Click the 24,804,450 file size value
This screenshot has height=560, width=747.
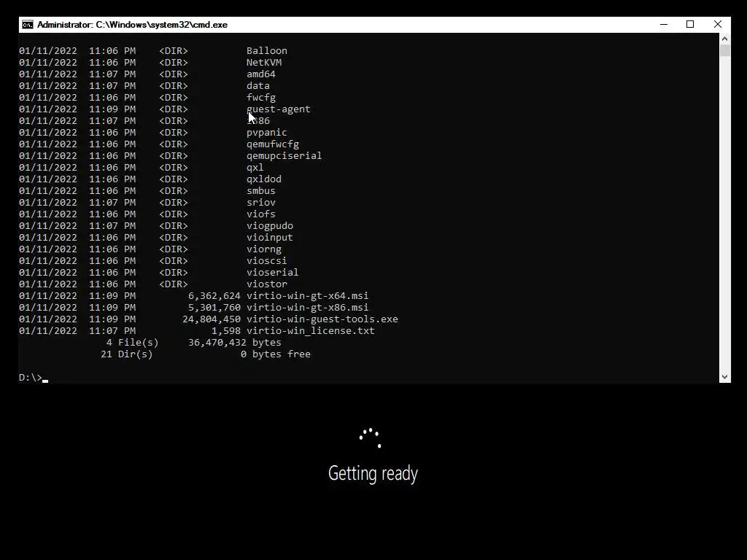click(212, 319)
